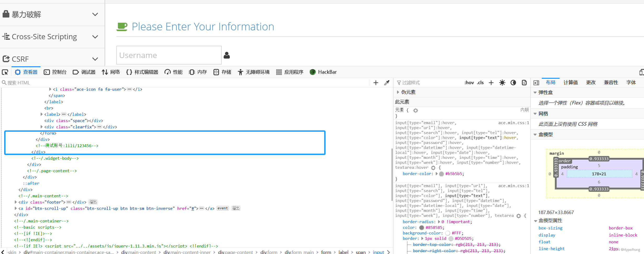Viewport: 644px width, 254px height.
Task: Open the 内存 memory tab
Action: tap(198, 72)
